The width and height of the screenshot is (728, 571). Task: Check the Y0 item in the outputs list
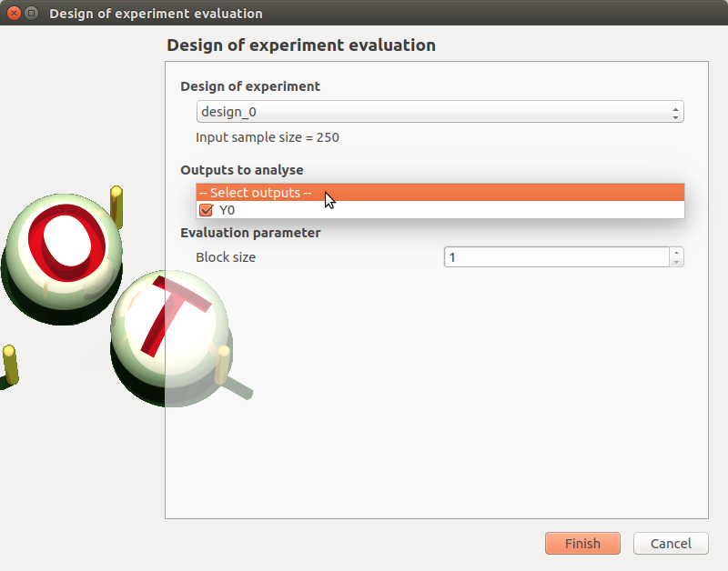[206, 210]
